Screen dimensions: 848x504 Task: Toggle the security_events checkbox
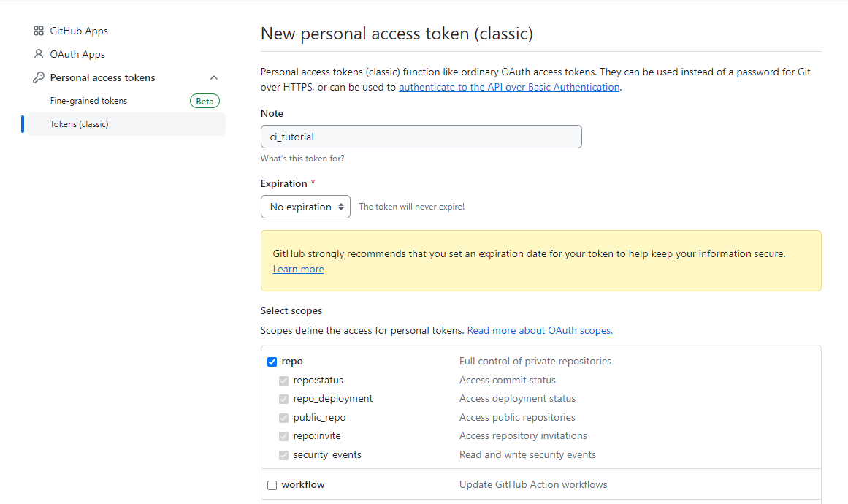283,455
